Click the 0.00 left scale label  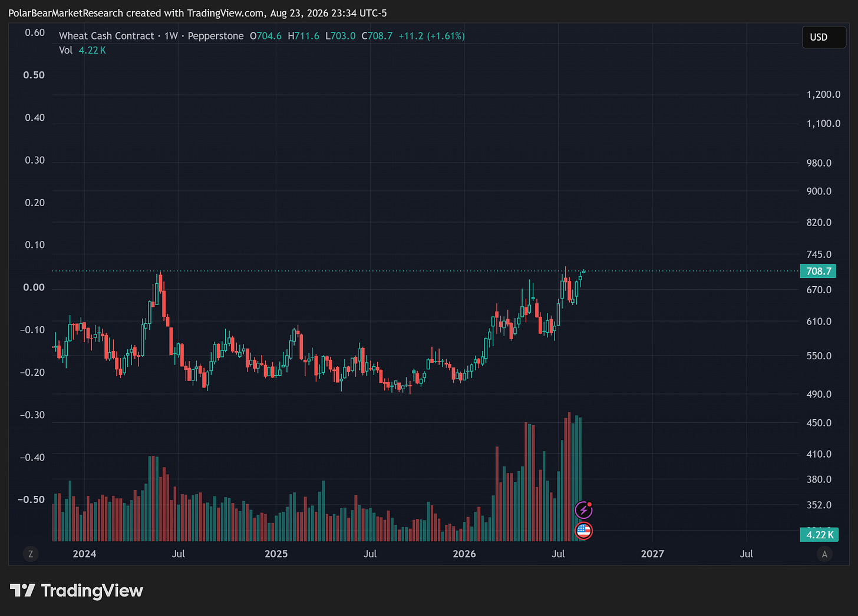click(34, 287)
